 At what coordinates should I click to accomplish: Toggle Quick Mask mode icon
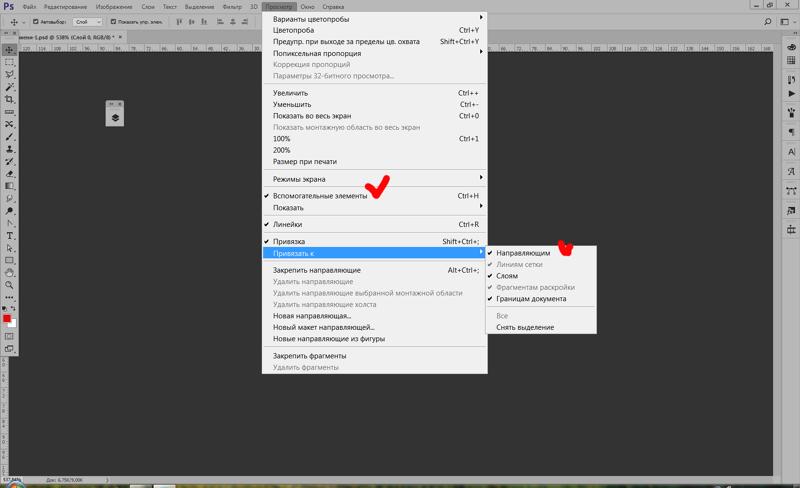tap(9, 336)
